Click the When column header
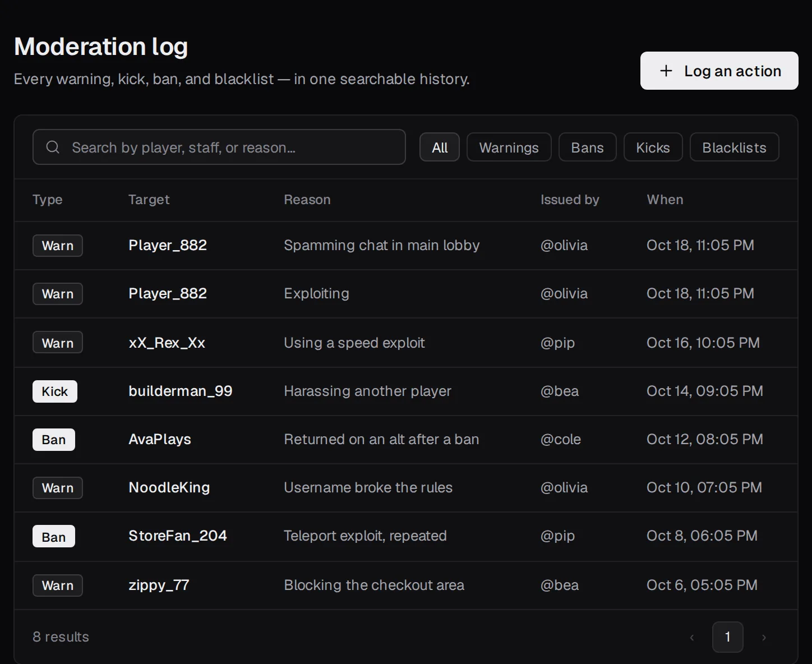812x664 pixels. pyautogui.click(x=665, y=200)
